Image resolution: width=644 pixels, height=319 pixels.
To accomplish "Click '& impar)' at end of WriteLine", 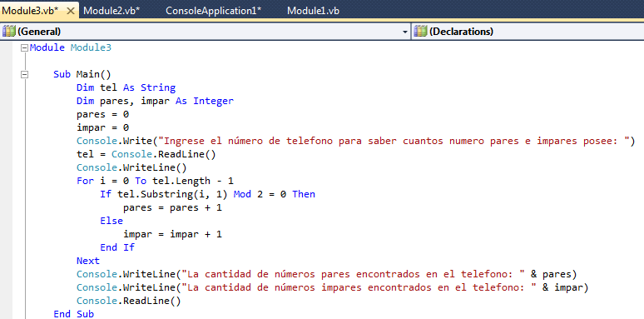I will (566, 287).
